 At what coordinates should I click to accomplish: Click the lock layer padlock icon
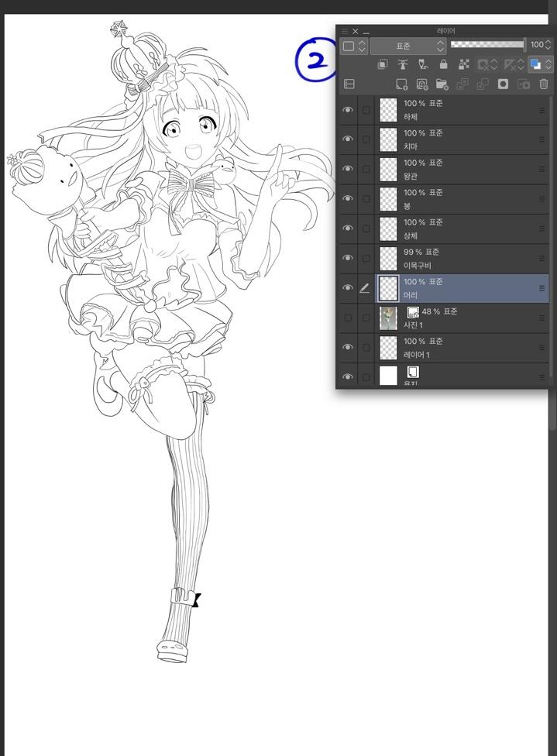[444, 64]
